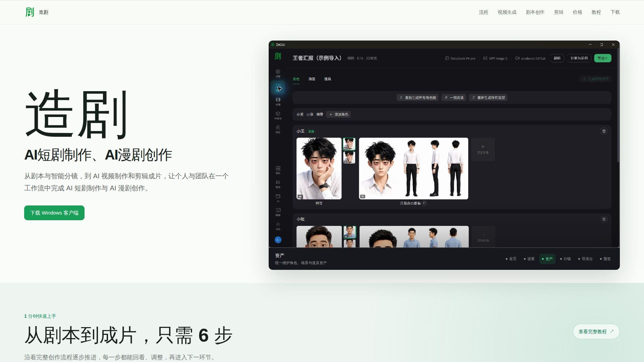Viewport: 644px width, 362px height.
Task: Select 小王's lower small portrait variant thumbnail
Action: click(x=349, y=158)
